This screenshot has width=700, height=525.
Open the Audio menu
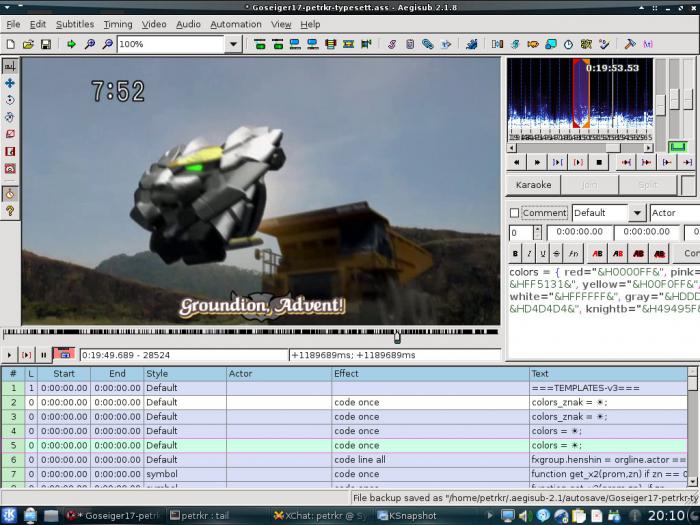coord(188,24)
